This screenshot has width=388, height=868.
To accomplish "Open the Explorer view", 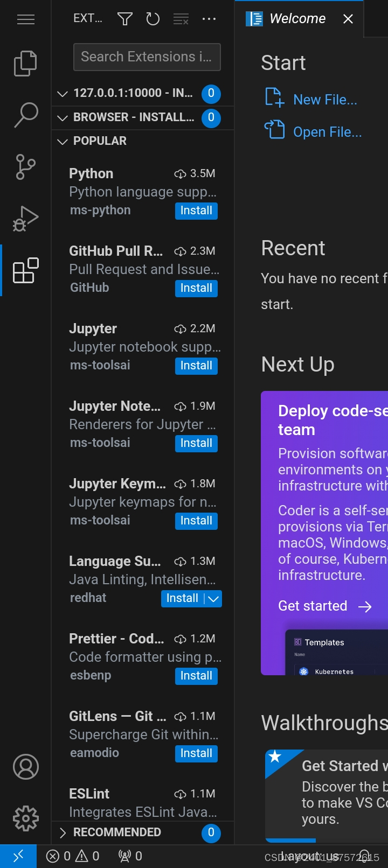I will point(25,64).
